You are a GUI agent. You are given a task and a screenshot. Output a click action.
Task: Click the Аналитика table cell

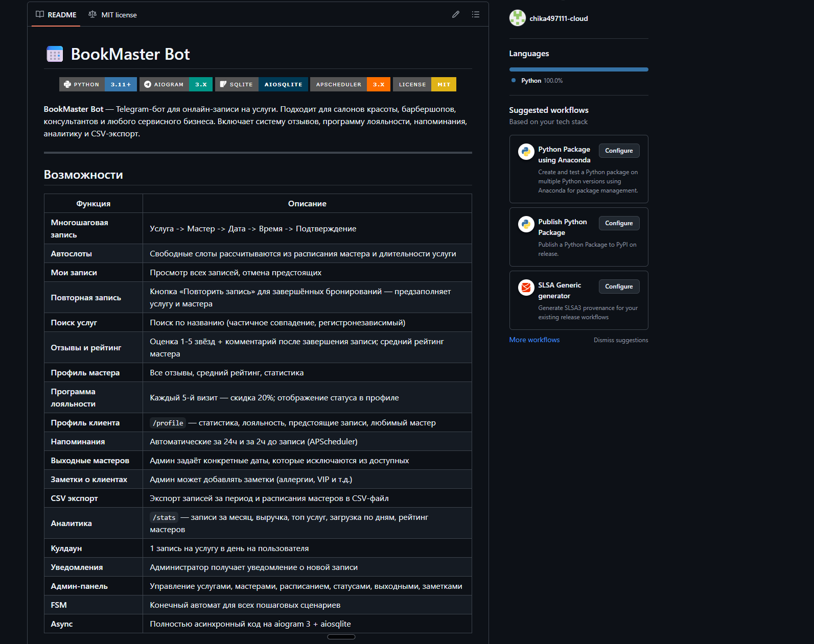coord(94,523)
